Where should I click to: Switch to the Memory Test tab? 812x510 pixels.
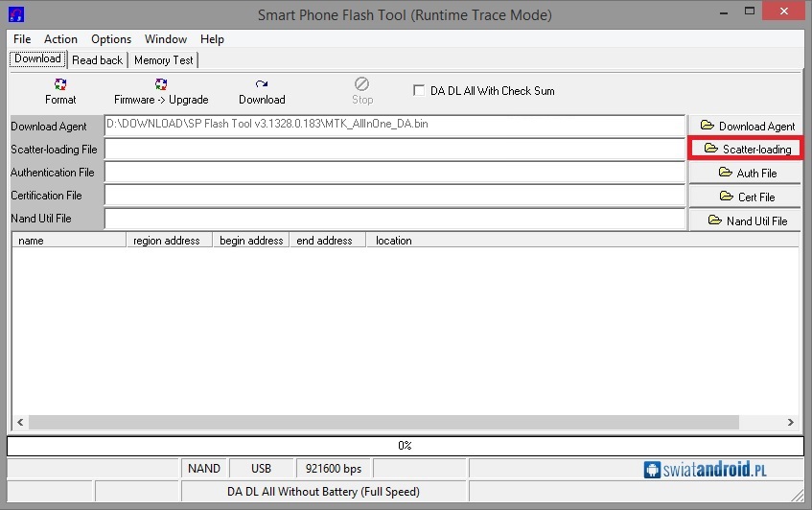click(x=163, y=59)
